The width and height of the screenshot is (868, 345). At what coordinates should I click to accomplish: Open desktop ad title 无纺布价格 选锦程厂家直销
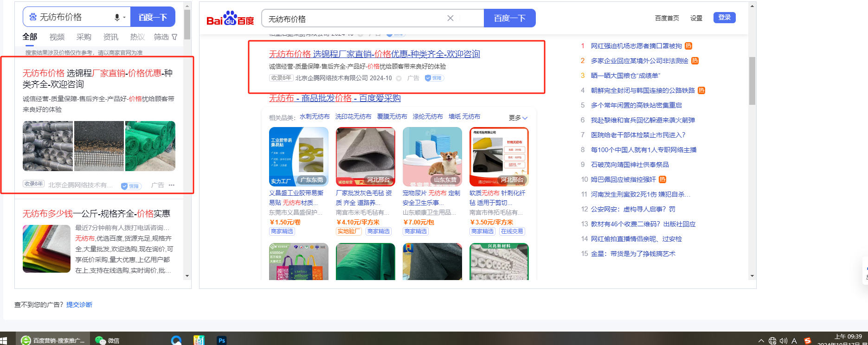point(374,54)
